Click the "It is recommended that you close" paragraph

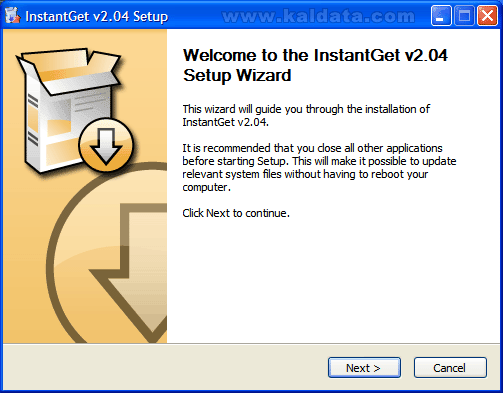(319, 168)
